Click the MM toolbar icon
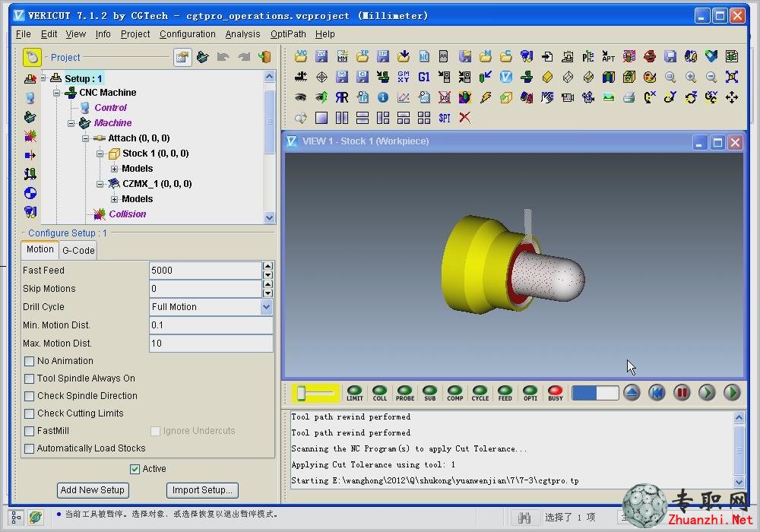The image size is (760, 532). click(342, 57)
